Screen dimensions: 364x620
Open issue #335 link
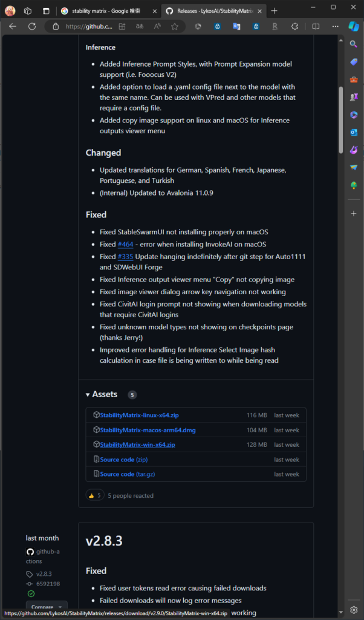coord(126,257)
